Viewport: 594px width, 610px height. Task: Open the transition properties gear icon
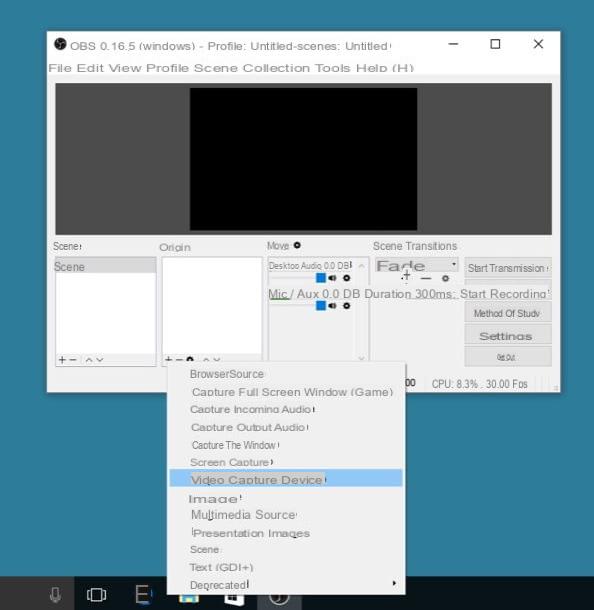pyautogui.click(x=445, y=279)
